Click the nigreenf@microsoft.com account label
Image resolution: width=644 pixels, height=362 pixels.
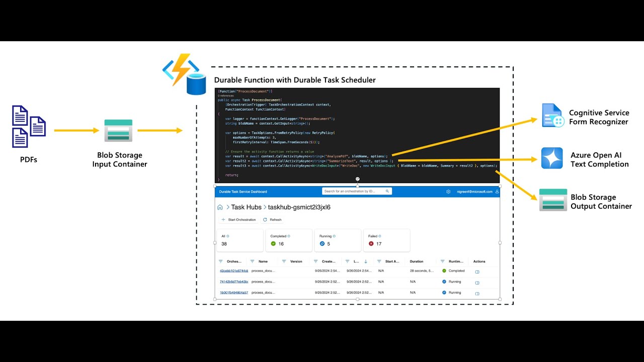[474, 192]
